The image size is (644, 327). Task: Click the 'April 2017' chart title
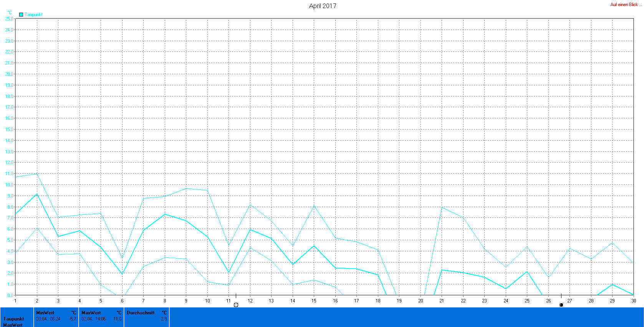[323, 6]
